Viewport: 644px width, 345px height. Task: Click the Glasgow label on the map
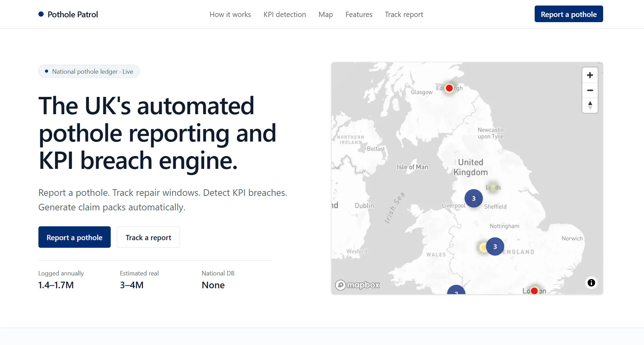click(421, 92)
